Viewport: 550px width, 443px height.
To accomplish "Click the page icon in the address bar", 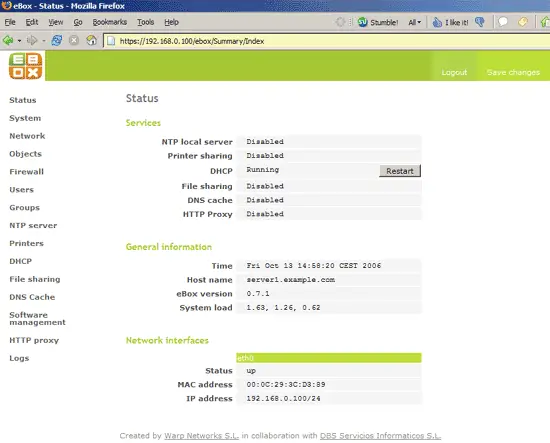I will click(x=111, y=41).
